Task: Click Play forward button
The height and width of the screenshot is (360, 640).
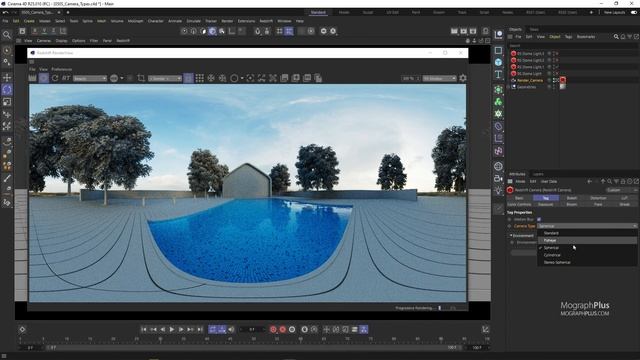Action: (x=172, y=329)
